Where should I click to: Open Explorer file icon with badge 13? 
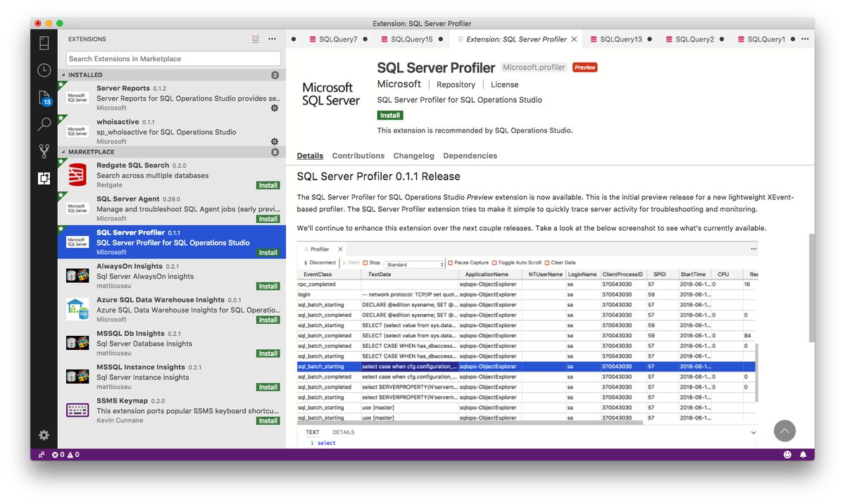click(x=44, y=98)
